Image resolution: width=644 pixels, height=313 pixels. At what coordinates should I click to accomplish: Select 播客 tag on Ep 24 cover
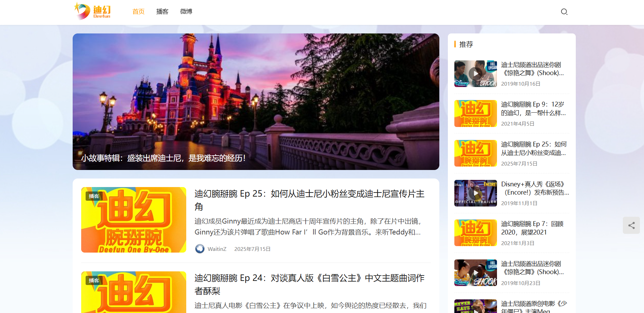[94, 281]
